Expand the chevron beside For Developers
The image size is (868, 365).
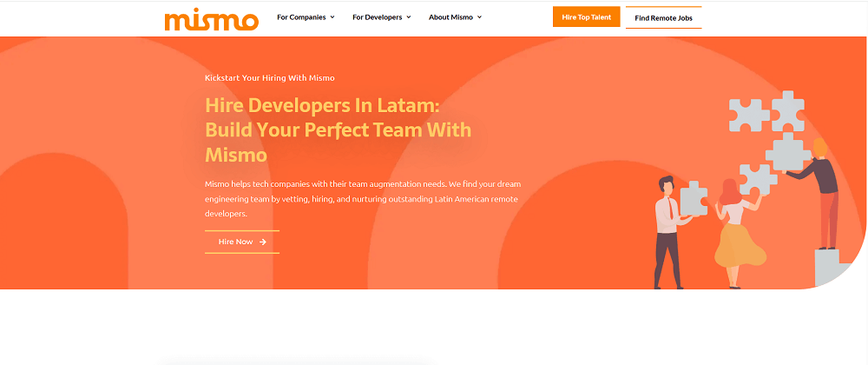[409, 17]
